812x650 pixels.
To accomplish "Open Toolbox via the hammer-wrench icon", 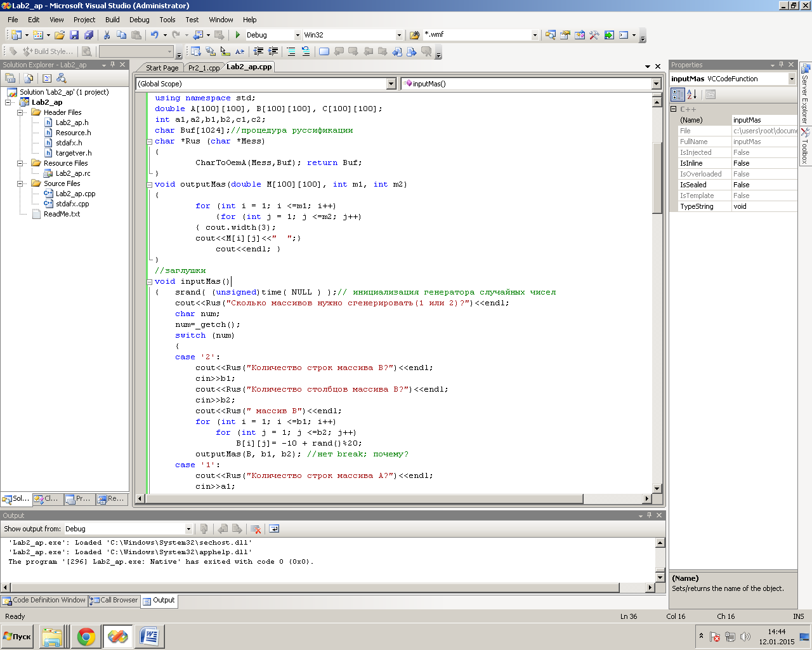I will point(594,35).
